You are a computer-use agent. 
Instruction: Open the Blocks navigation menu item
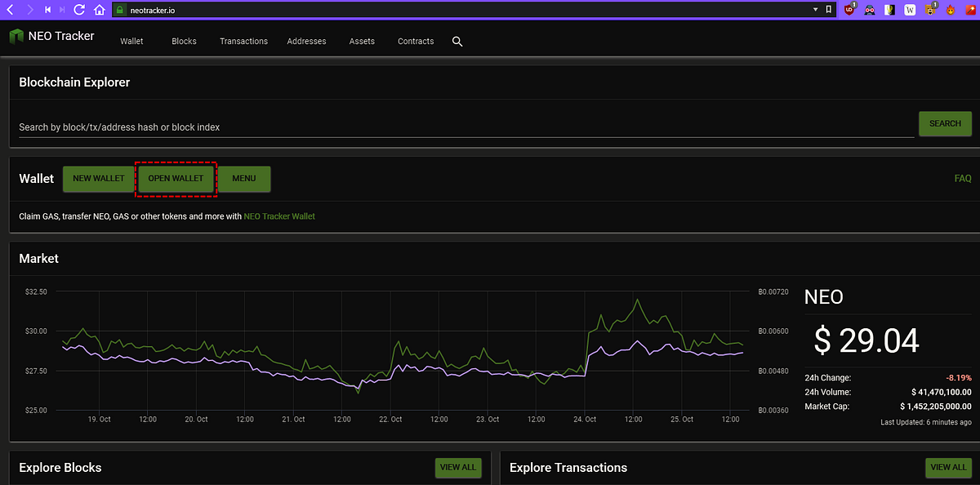click(x=184, y=41)
